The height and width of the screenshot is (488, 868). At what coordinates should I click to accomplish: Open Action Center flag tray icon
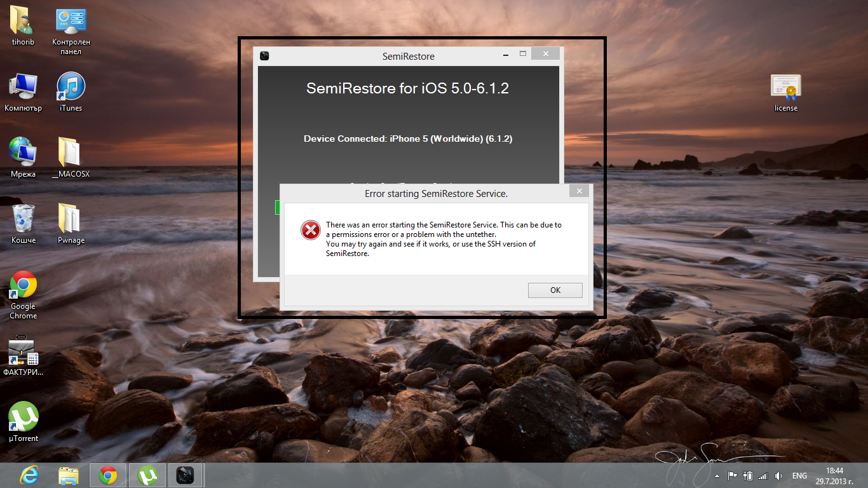(x=732, y=475)
